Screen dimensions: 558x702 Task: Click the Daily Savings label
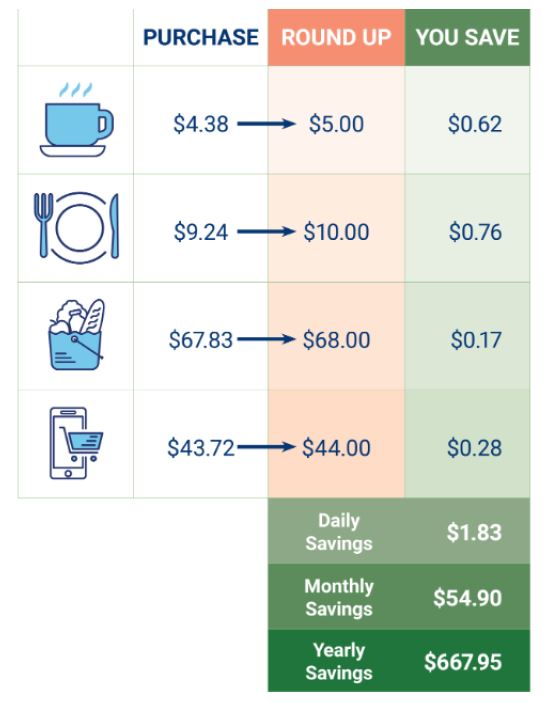339,532
